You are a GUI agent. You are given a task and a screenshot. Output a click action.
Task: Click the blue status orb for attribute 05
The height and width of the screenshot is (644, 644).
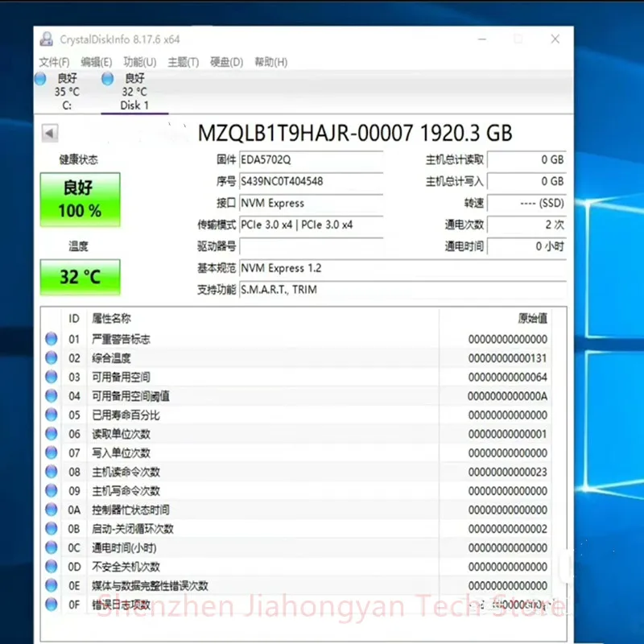[52, 415]
